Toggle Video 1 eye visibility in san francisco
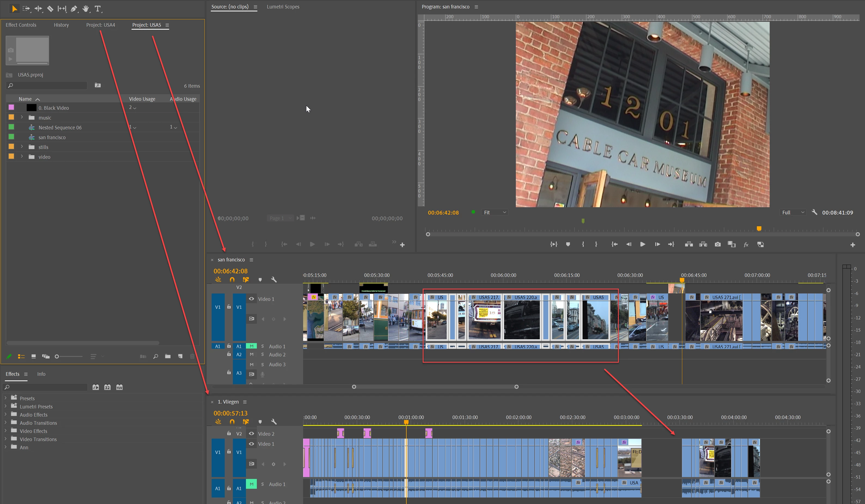 (251, 299)
